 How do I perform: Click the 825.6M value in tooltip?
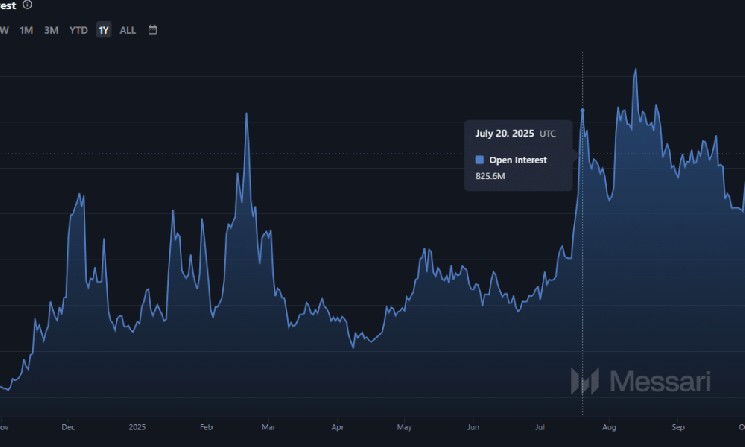[490, 176]
